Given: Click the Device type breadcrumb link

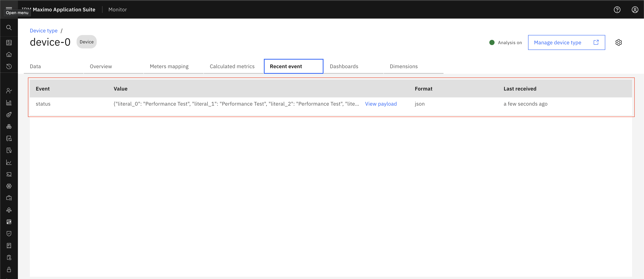Looking at the screenshot, I should [x=44, y=31].
